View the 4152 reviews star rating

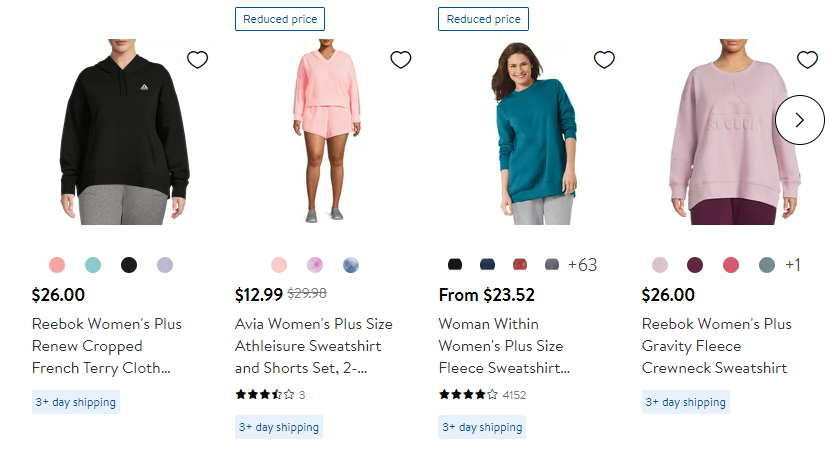pyautogui.click(x=468, y=395)
